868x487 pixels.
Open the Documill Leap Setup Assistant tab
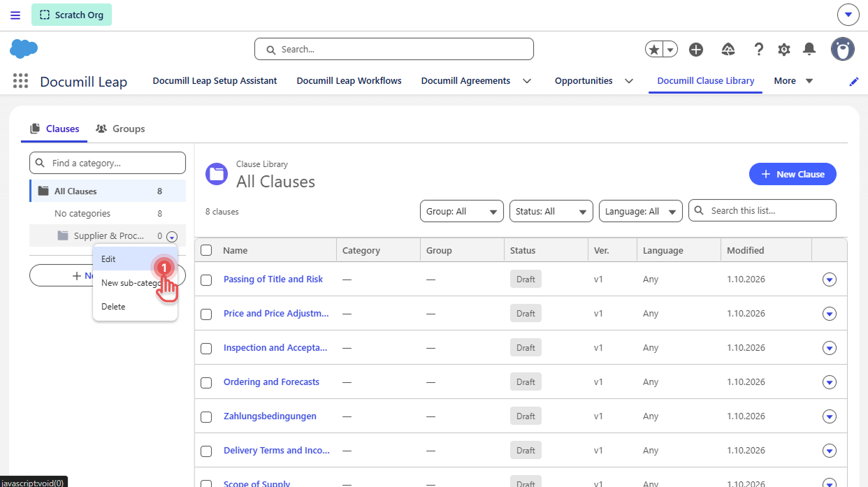[x=215, y=81]
